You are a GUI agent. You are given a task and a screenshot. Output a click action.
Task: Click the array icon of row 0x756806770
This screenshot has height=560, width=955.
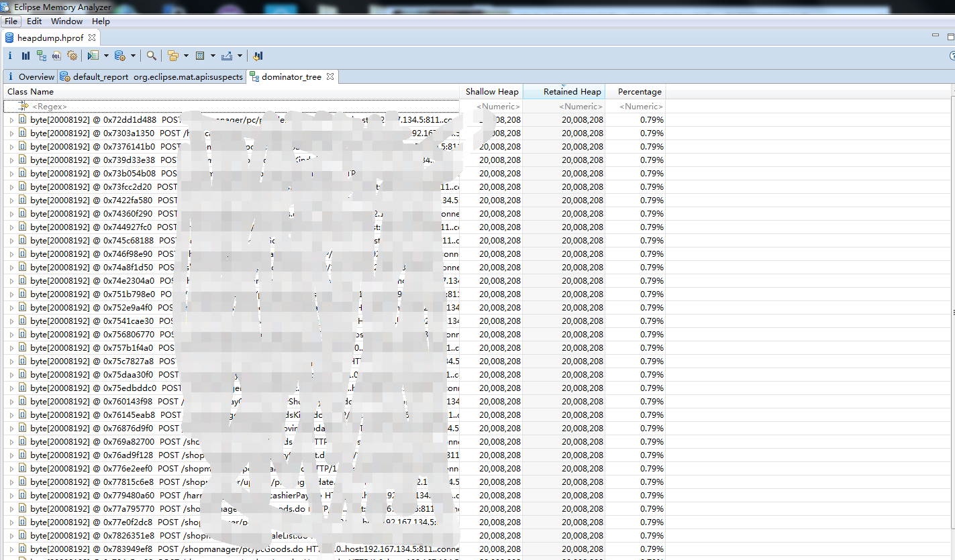(x=22, y=334)
